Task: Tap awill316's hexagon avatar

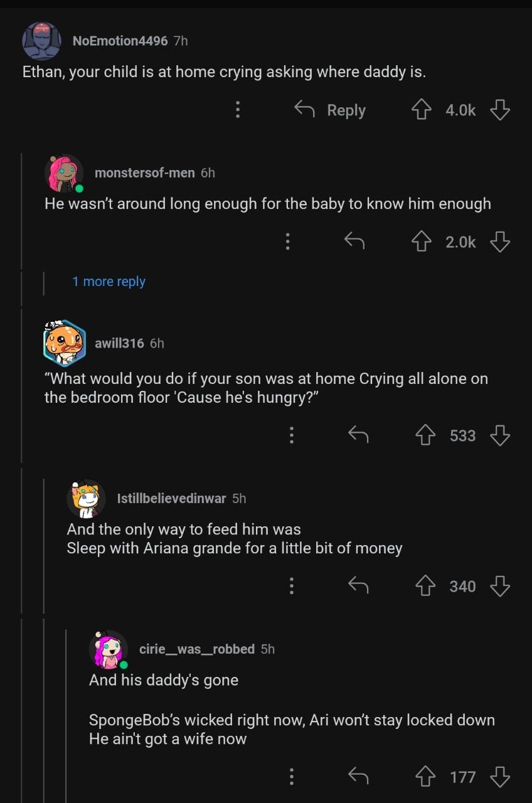Action: (64, 343)
